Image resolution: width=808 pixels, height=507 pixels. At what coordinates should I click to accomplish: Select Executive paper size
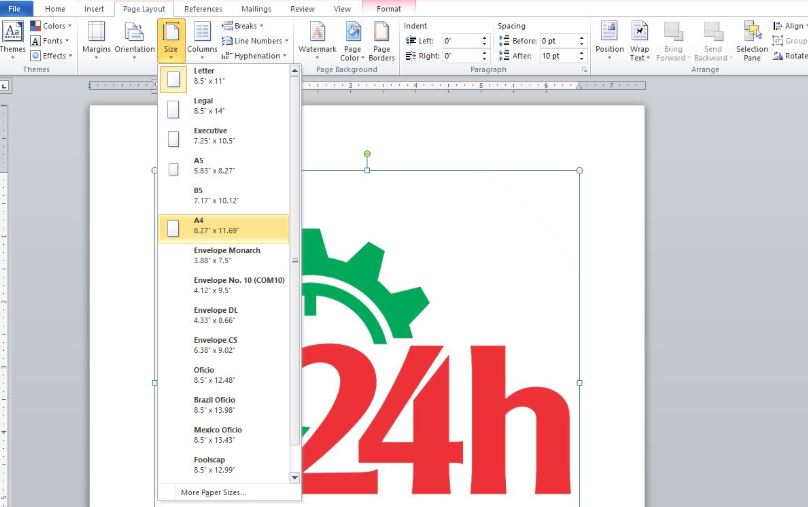tap(224, 139)
